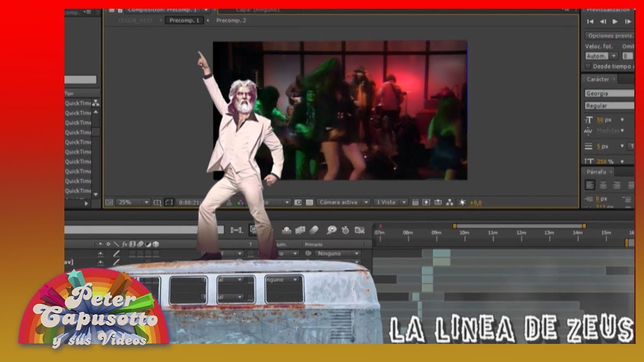Step forward one frame in preview controls

(x=627, y=22)
